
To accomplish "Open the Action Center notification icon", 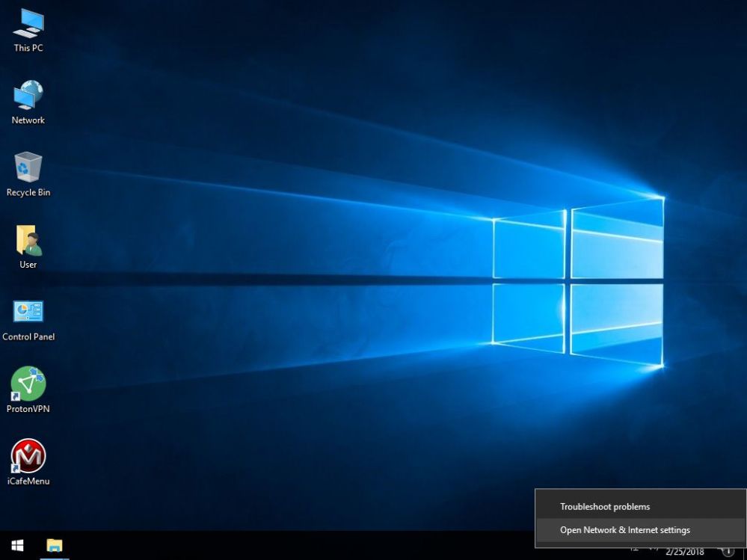I will [x=728, y=552].
